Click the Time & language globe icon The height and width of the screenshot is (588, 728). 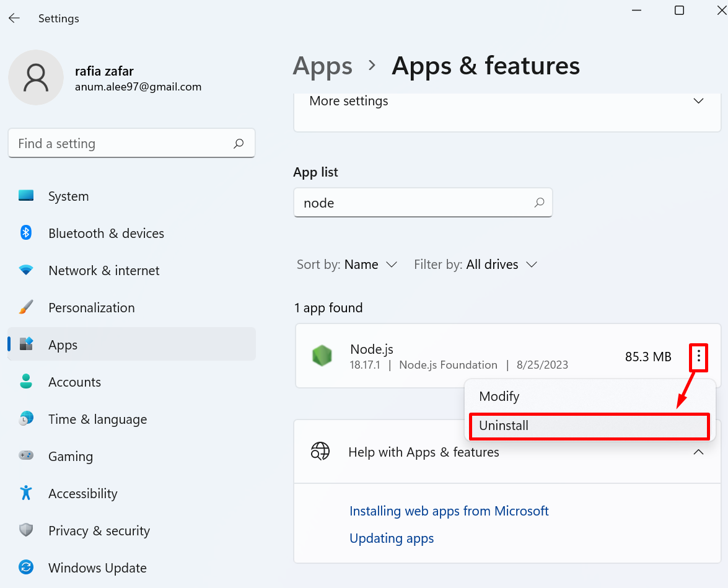coord(26,418)
